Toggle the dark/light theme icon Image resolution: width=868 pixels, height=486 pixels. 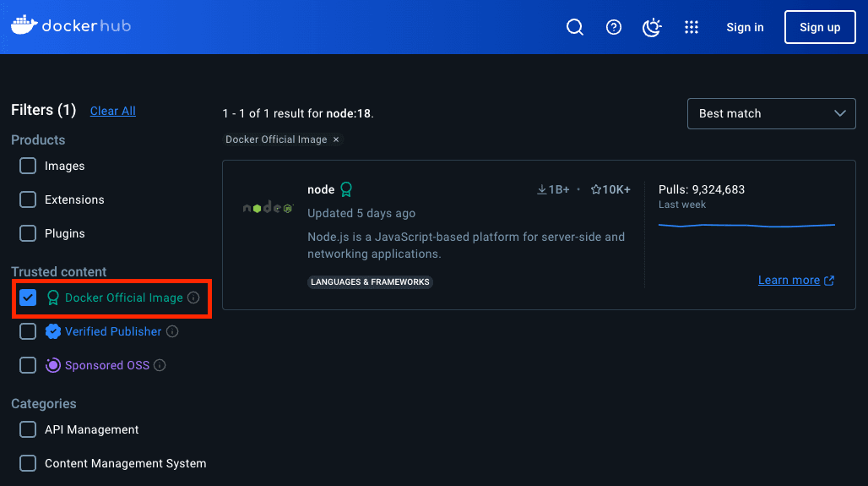tap(652, 27)
